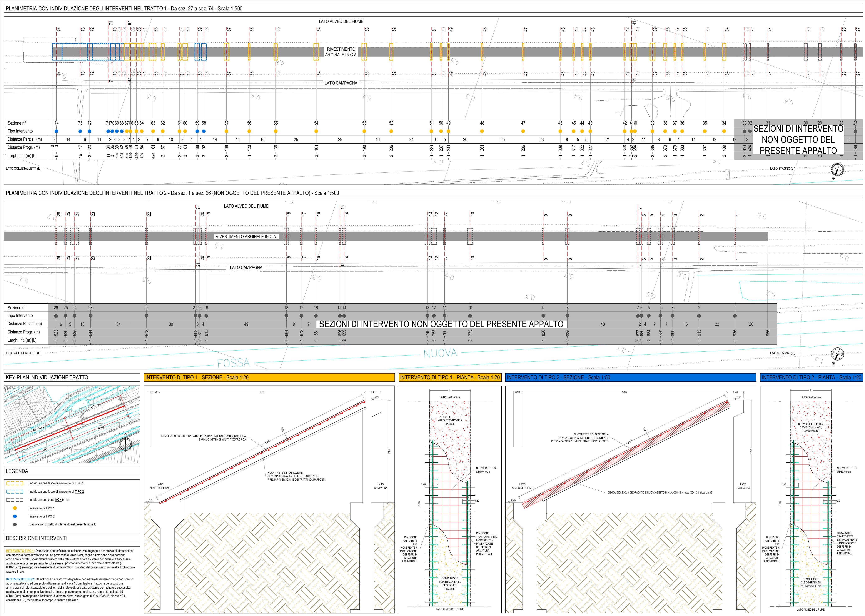This screenshot has width=865, height=616.
Task: Click 'LATO CAMPAGNA' label in Tratto 2 plan
Action: [x=246, y=268]
